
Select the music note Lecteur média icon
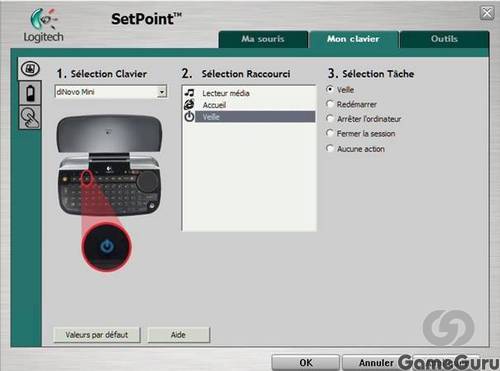click(x=189, y=93)
